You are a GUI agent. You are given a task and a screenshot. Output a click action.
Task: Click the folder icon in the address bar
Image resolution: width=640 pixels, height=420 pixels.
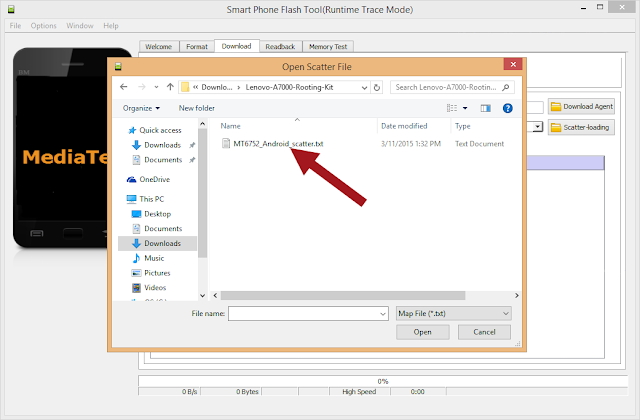185,87
